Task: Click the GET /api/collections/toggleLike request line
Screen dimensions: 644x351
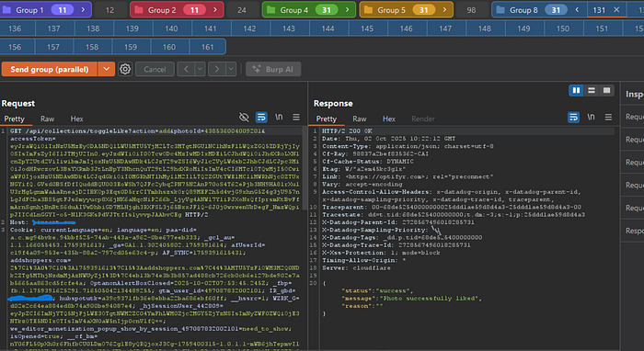Action: point(138,130)
